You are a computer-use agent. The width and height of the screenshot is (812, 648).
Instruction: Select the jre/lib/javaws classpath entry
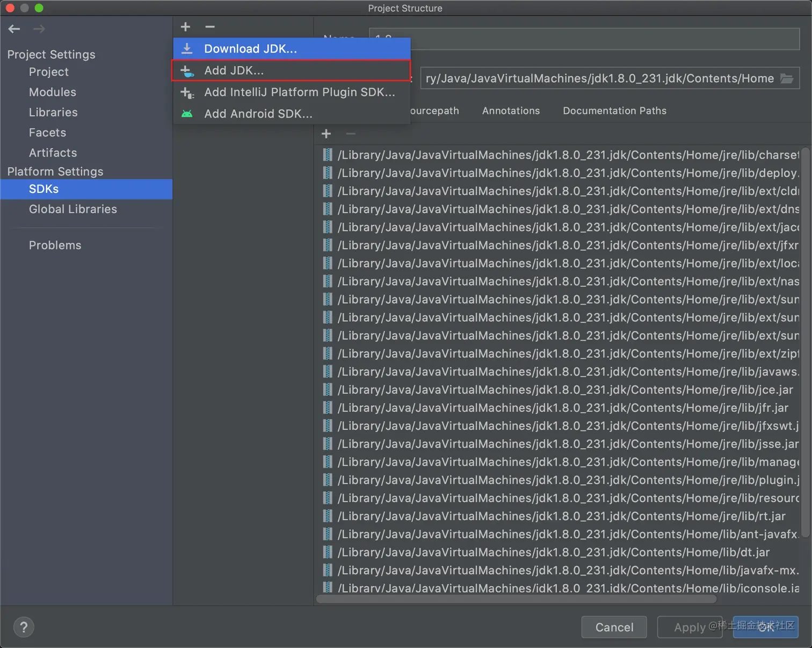click(559, 371)
